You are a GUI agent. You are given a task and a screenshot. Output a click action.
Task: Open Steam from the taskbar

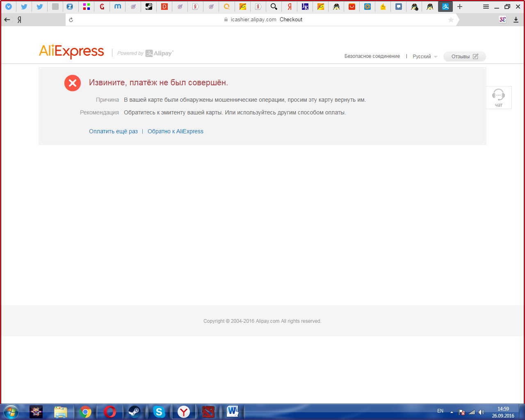pos(135,412)
